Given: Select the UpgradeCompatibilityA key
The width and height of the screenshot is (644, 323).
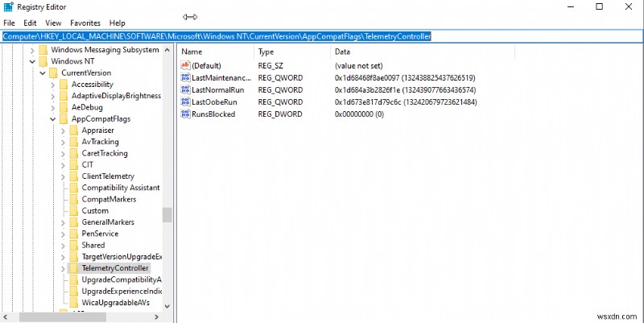Looking at the screenshot, I should [x=122, y=280].
